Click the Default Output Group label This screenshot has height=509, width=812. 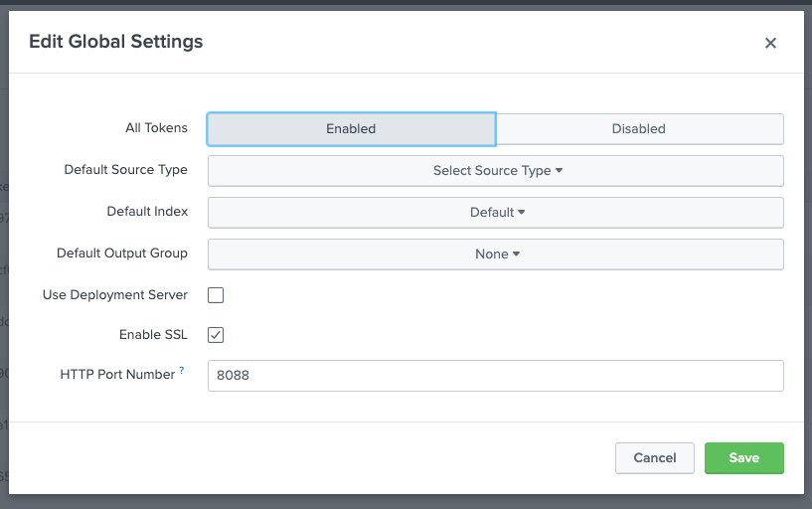click(x=121, y=254)
